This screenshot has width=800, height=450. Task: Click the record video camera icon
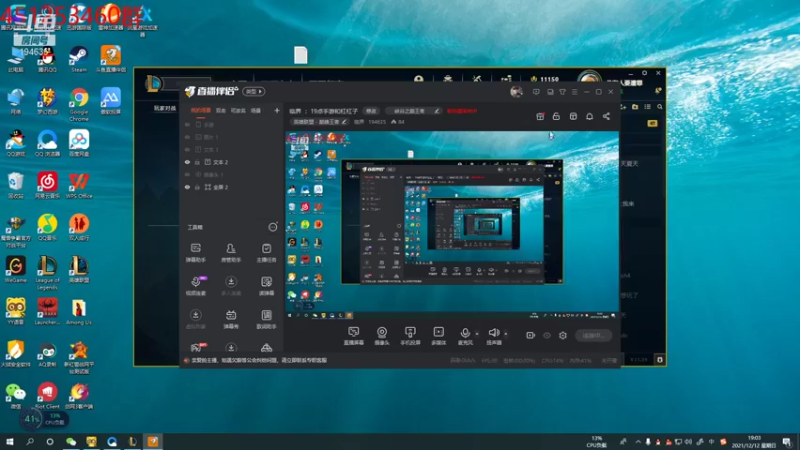531,335
